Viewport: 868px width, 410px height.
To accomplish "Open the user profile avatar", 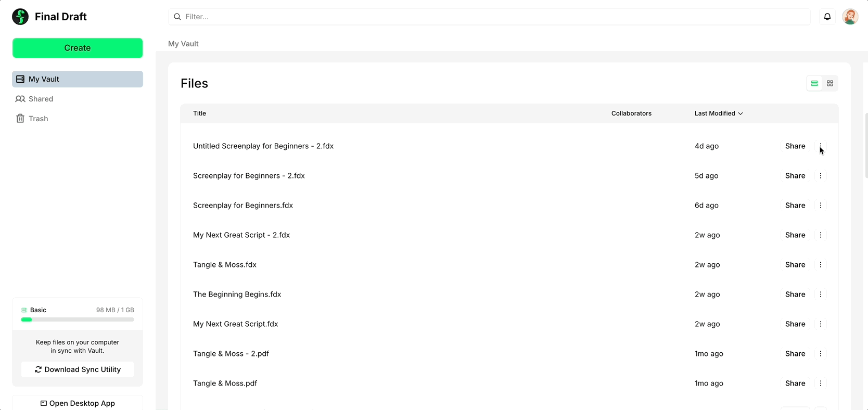I will coord(850,17).
